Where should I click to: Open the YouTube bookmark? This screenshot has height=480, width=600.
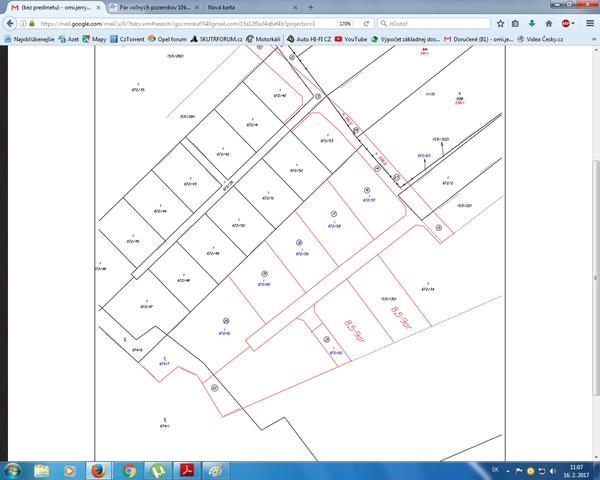350,38
